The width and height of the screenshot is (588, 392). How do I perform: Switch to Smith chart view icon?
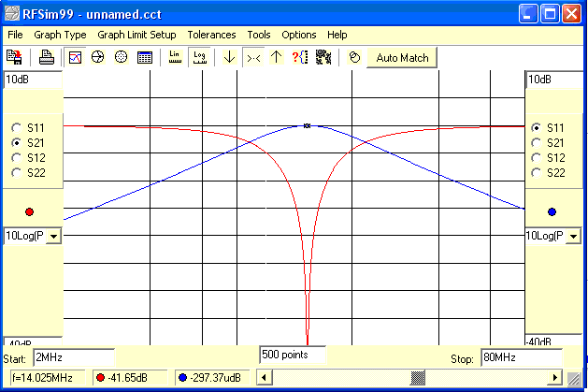[x=97, y=57]
